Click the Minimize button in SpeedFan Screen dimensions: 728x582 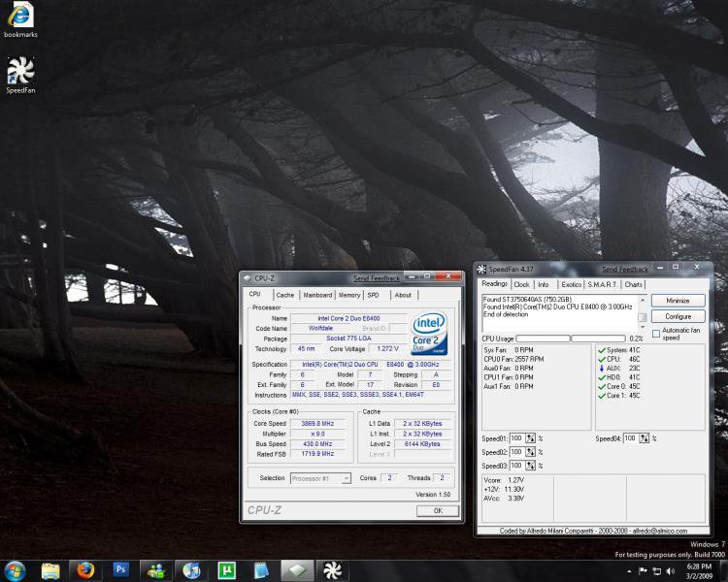click(x=678, y=301)
